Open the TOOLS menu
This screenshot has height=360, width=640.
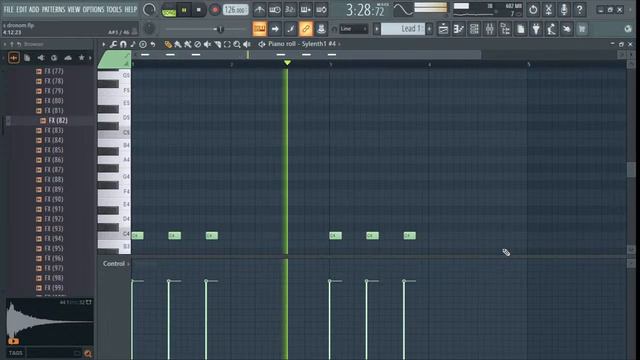click(x=114, y=9)
